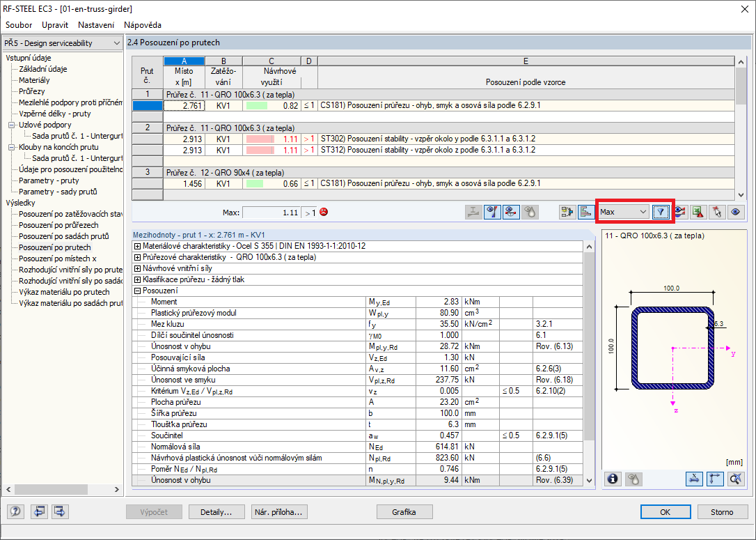
Task: Open the Soubor menu
Action: click(19, 25)
